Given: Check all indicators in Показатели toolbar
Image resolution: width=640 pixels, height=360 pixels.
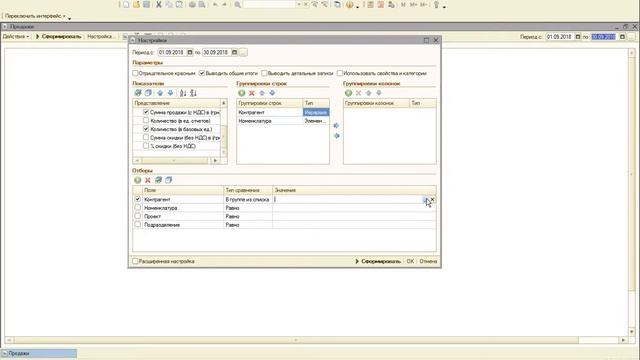Looking at the screenshot, I should pyautogui.click(x=138, y=93).
